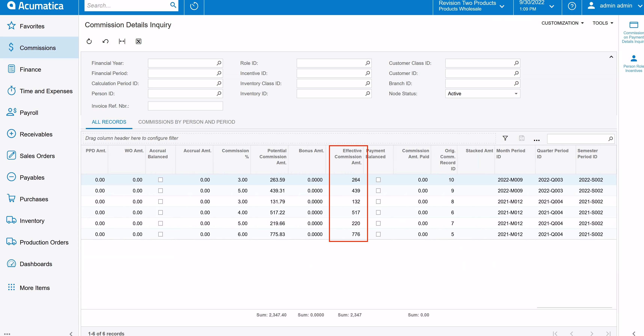
Task: Switch to Commissions by Person and Period tab
Action: point(186,122)
